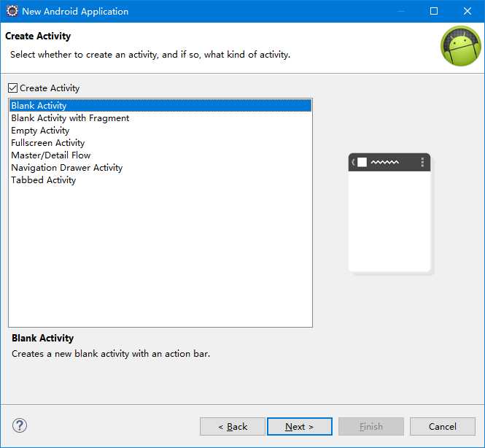Viewport: 485px width, 448px height.
Task: Select Master/Detail Flow template
Action: [x=160, y=155]
